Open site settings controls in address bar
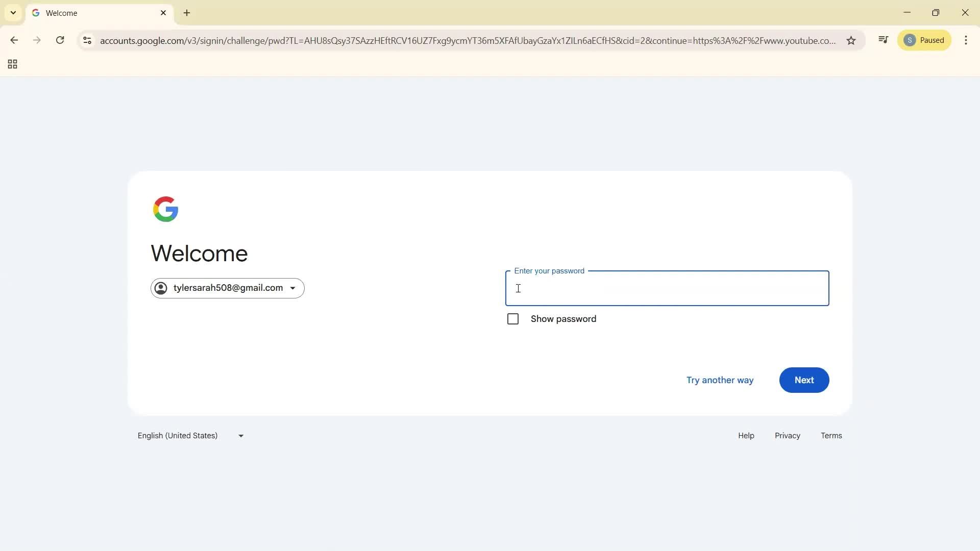The width and height of the screenshot is (980, 551). point(87,41)
